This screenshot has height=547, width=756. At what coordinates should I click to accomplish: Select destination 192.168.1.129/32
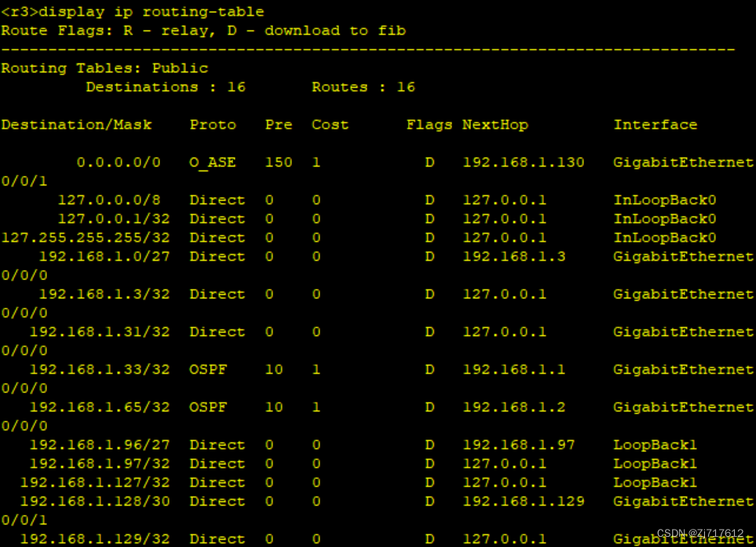pos(95,539)
